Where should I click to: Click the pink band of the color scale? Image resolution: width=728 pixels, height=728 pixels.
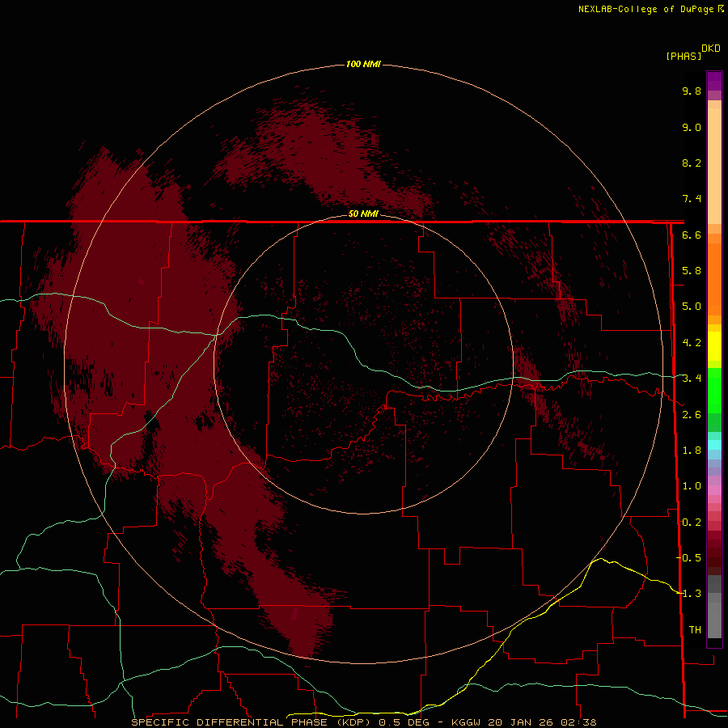[x=714, y=490]
